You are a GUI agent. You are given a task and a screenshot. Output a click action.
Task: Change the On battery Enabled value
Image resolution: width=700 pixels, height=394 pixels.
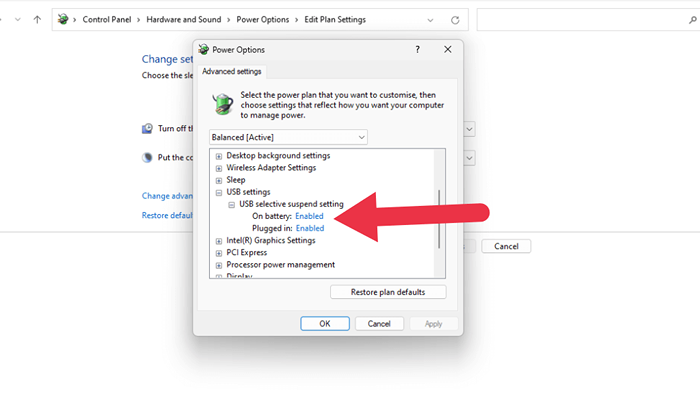[x=309, y=216]
